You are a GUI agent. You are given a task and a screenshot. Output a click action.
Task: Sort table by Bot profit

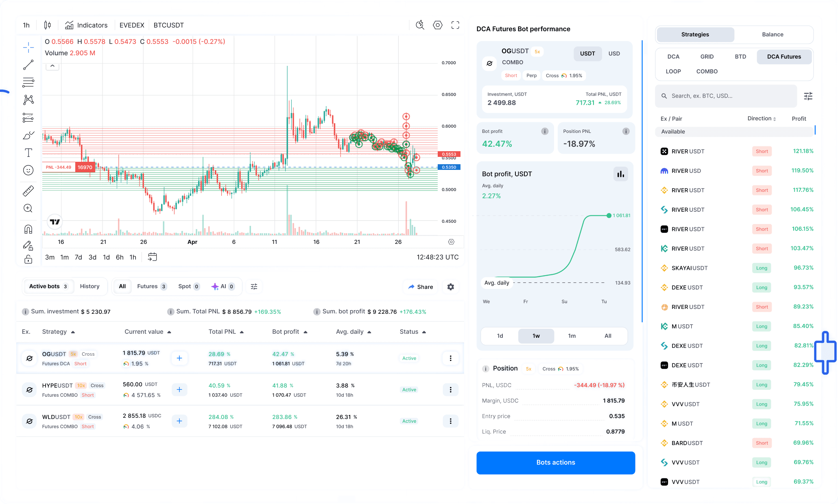(290, 332)
